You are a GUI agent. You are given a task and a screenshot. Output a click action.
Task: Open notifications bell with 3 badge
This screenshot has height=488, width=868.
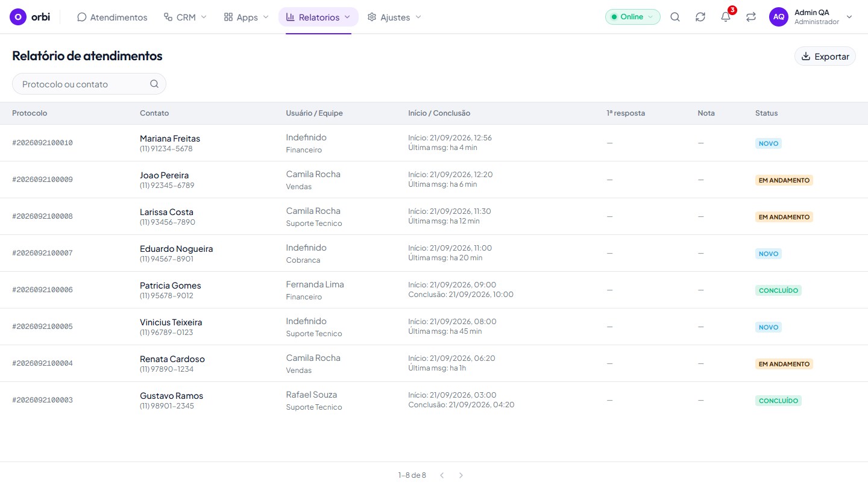coord(726,17)
